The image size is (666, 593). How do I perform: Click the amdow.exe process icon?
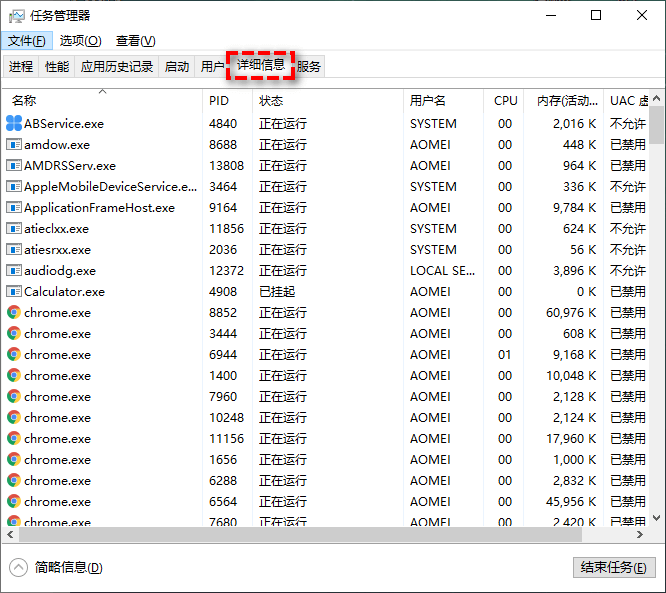pyautogui.click(x=14, y=145)
